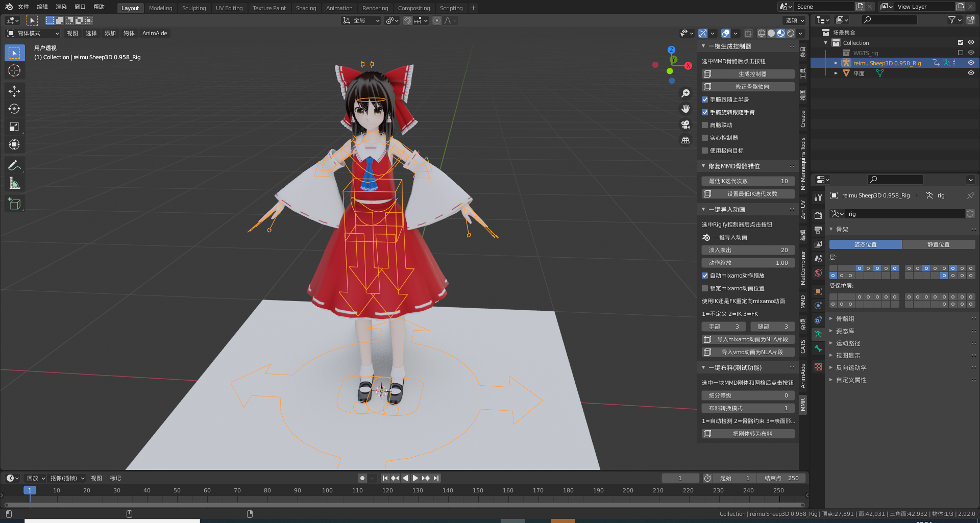Click the viewport zoom magnifier icon
This screenshot has height=523, width=980.
(x=685, y=93)
